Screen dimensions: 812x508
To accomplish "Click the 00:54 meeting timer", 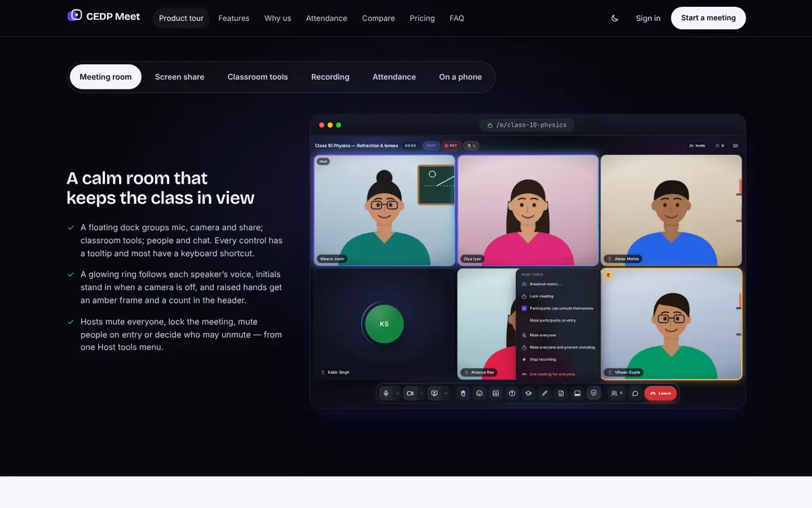I will [x=410, y=146].
